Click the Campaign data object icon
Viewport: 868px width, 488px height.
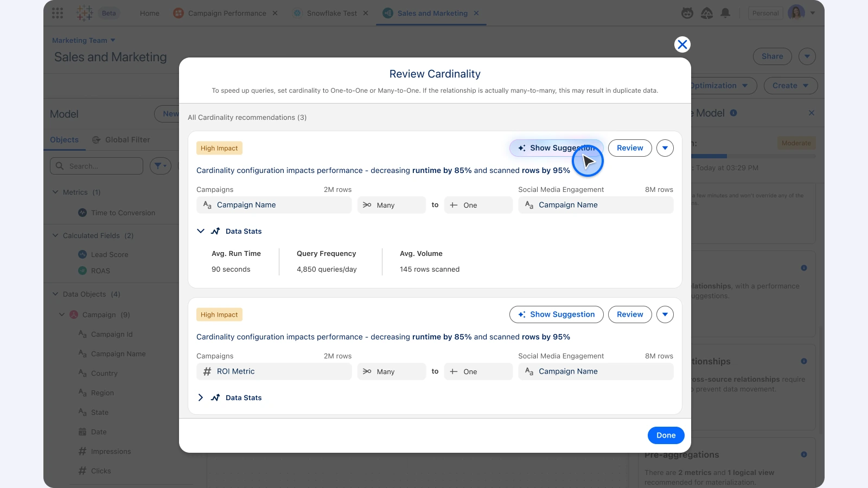pos(74,314)
